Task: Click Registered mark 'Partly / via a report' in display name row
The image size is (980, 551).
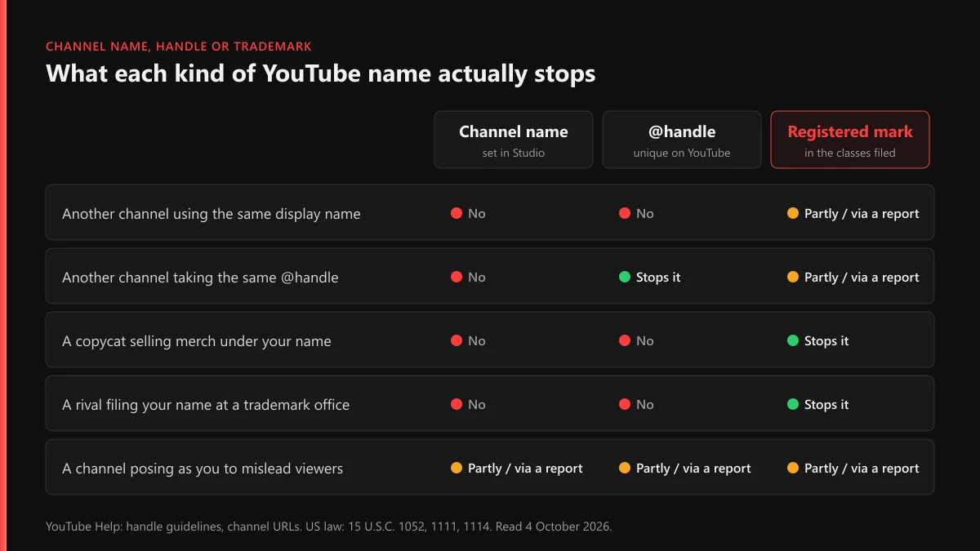Action: coord(853,214)
